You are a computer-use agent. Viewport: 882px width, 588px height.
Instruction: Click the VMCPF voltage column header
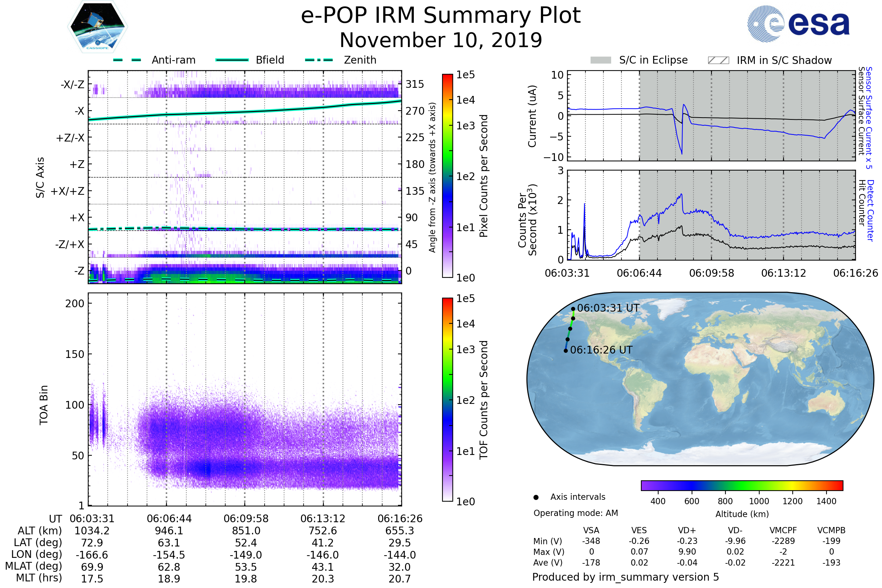pyautogui.click(x=783, y=530)
